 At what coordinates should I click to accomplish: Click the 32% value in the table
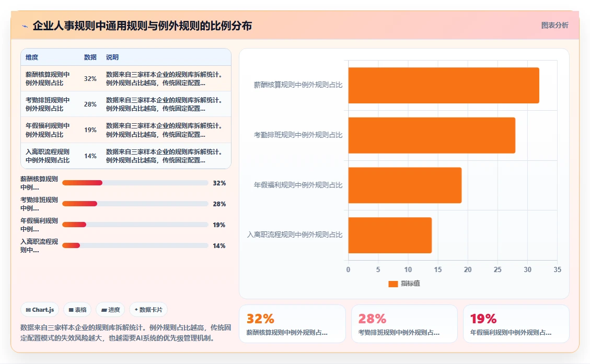click(90, 78)
